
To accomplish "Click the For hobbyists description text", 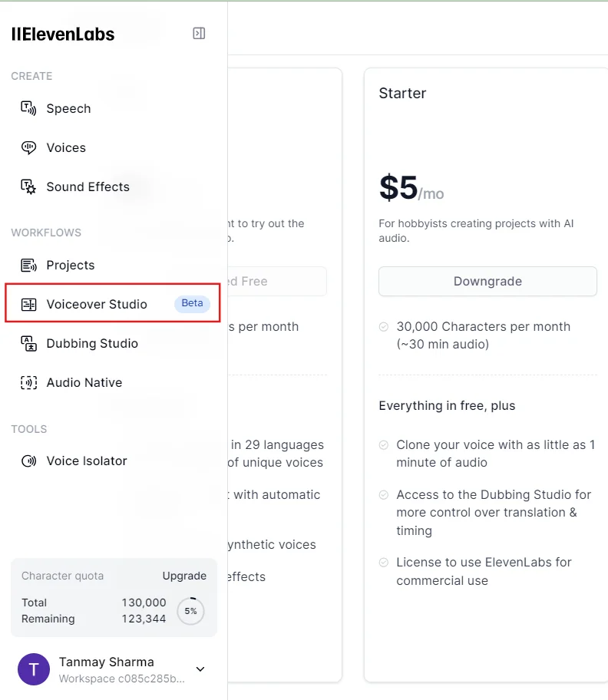I will [476, 231].
